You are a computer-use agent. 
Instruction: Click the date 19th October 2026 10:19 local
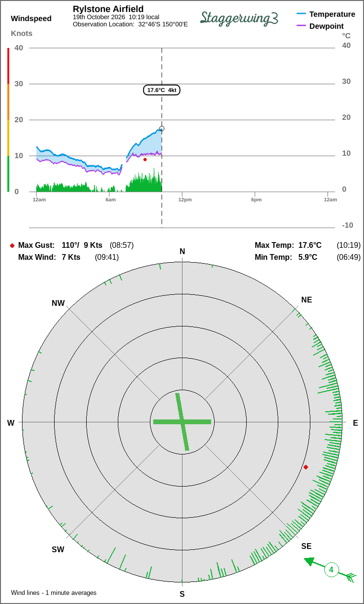(116, 17)
